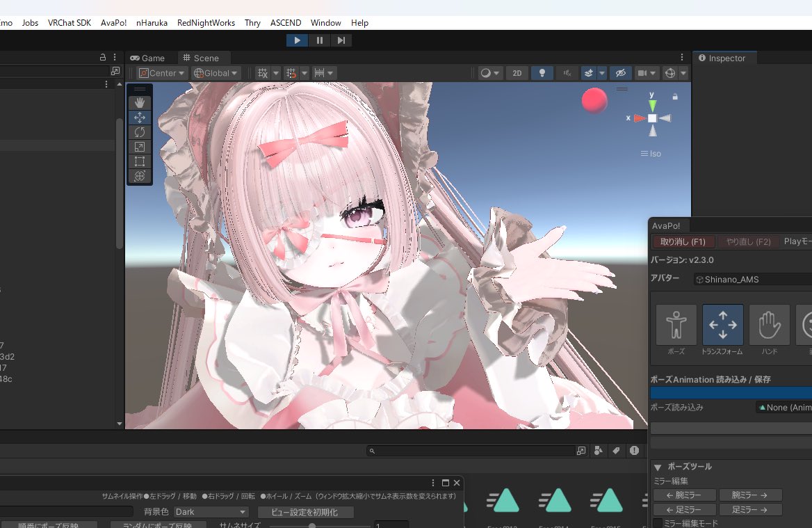Open the VRChat SDK menu

point(70,23)
